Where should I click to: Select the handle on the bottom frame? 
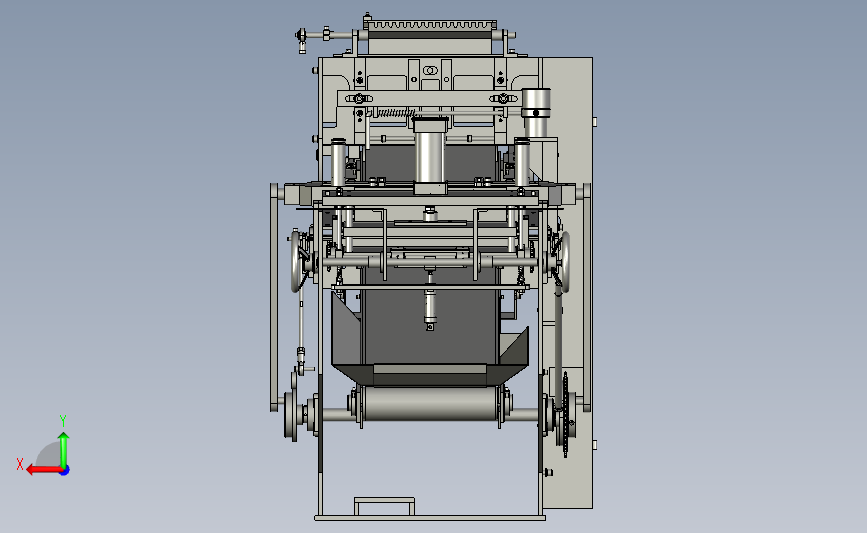pyautogui.click(x=384, y=506)
